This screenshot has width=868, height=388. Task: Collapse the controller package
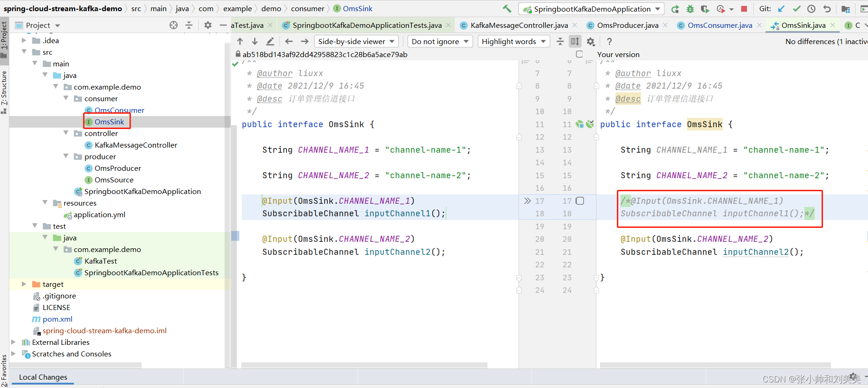coord(66,133)
